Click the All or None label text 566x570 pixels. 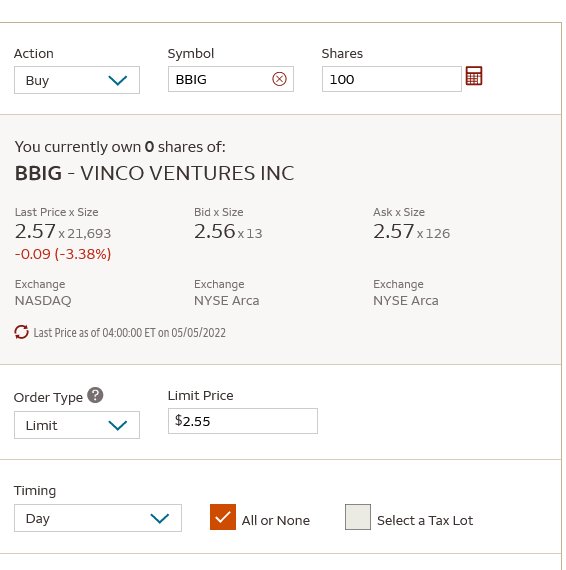point(276,520)
